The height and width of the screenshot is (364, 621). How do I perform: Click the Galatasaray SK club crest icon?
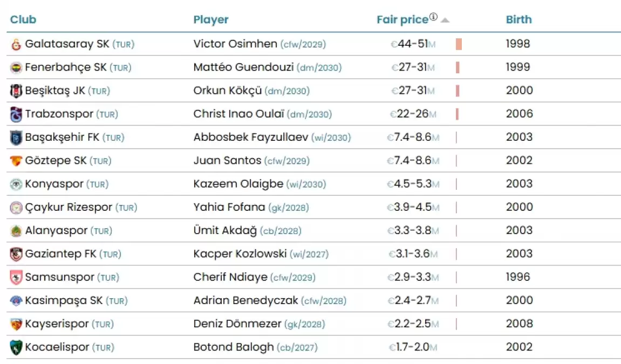[16, 45]
